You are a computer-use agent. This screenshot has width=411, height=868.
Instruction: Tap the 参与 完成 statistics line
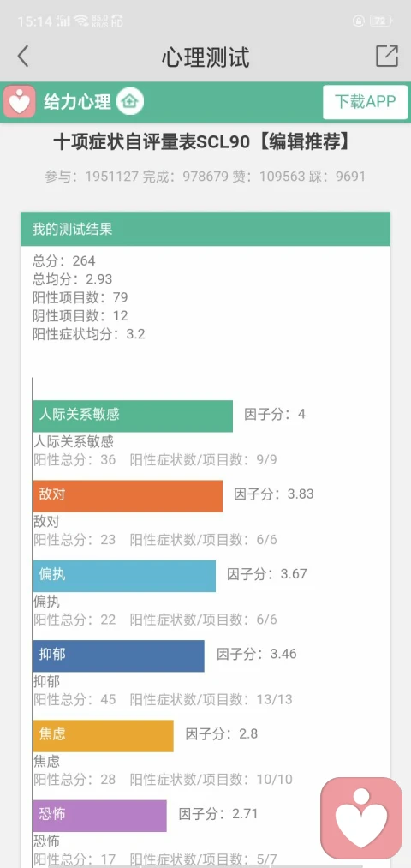point(205,177)
